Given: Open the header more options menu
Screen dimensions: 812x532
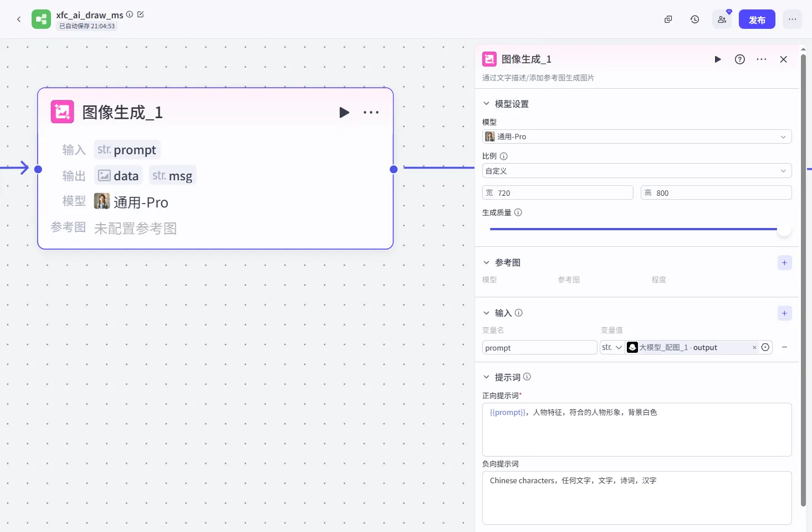Looking at the screenshot, I should click(793, 19).
